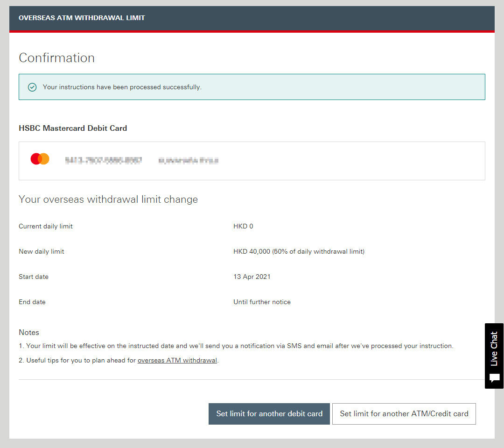Click the 'Start date' label
The width and height of the screenshot is (504, 448).
pos(34,277)
